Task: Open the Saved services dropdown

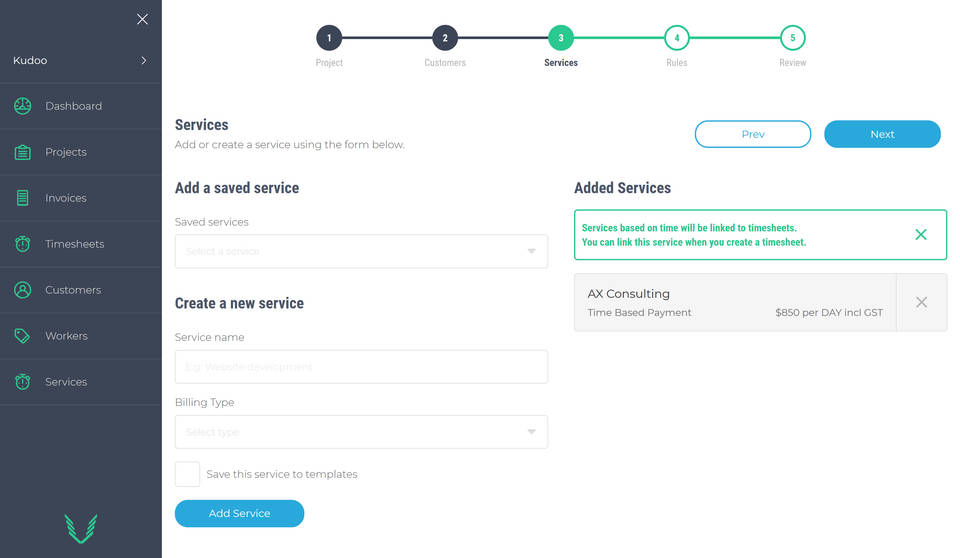Action: (361, 251)
